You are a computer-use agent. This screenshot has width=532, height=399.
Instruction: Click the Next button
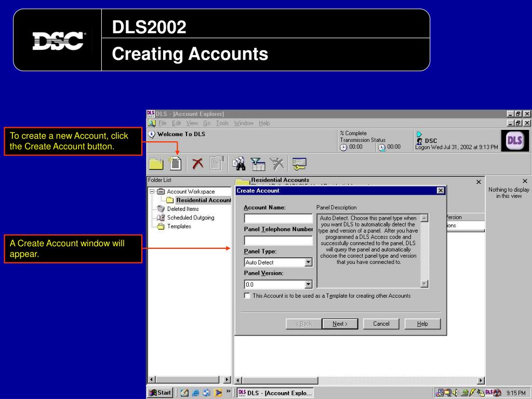pos(340,324)
